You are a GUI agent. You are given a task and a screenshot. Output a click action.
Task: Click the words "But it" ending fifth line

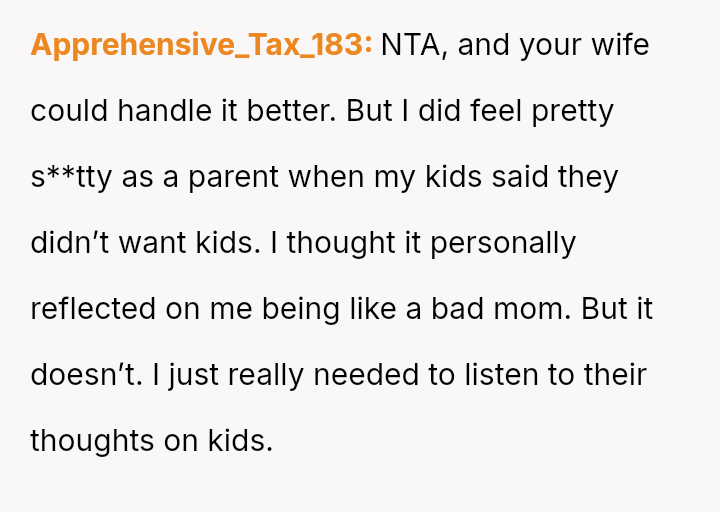pyautogui.click(x=616, y=309)
